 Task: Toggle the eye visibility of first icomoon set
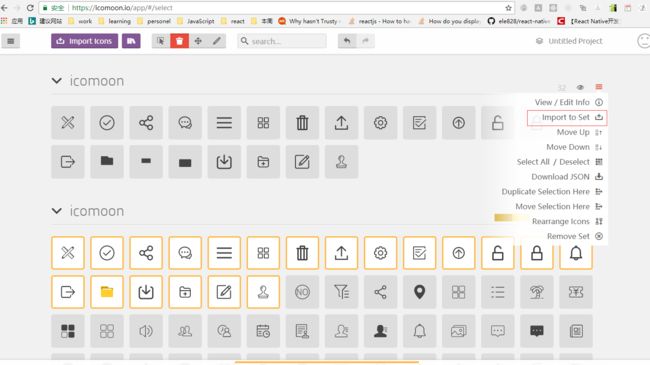coord(580,87)
